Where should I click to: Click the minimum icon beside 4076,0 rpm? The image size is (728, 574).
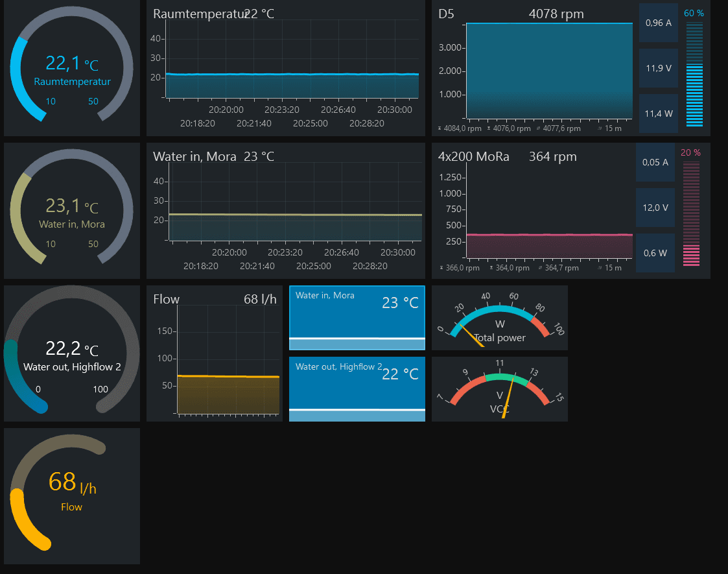click(489, 128)
